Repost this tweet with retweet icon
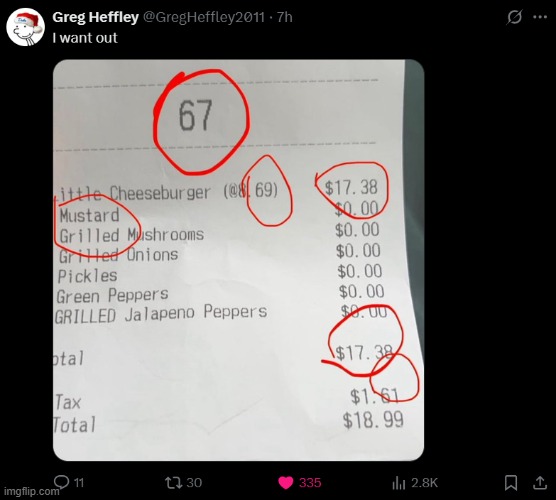The image size is (556, 500). pos(174,483)
